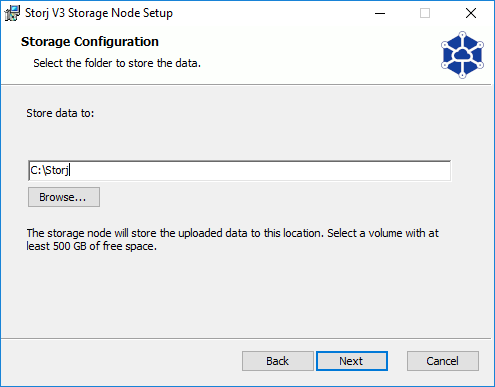The width and height of the screenshot is (495, 387).
Task: Click the text mentioning 500 GB of free space
Action: coord(92,246)
